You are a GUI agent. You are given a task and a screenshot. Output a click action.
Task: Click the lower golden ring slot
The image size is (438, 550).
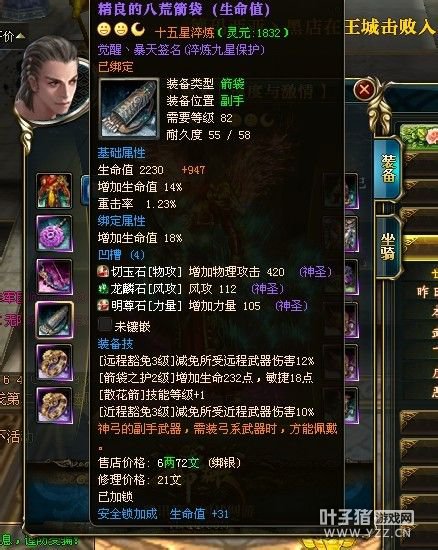tap(54, 405)
